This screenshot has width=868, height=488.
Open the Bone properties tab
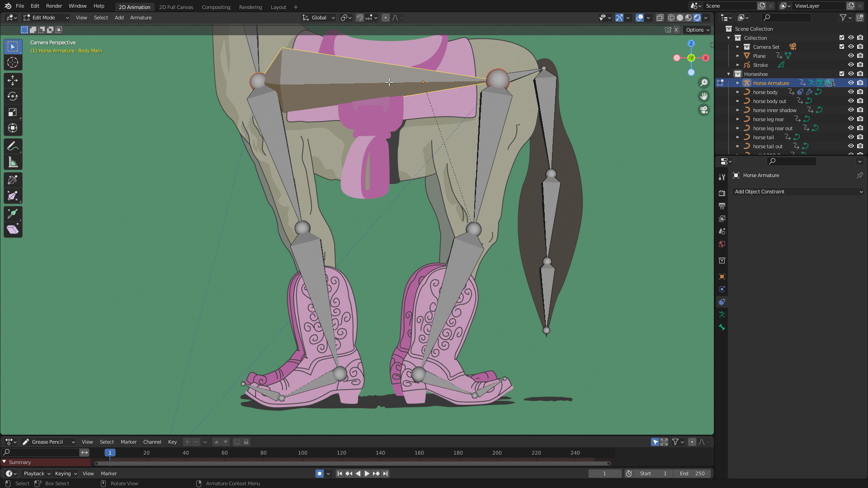pos(722,328)
